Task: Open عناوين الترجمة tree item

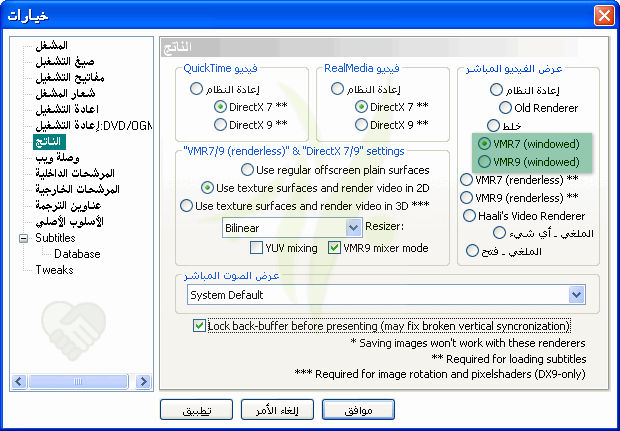Action: tap(68, 206)
